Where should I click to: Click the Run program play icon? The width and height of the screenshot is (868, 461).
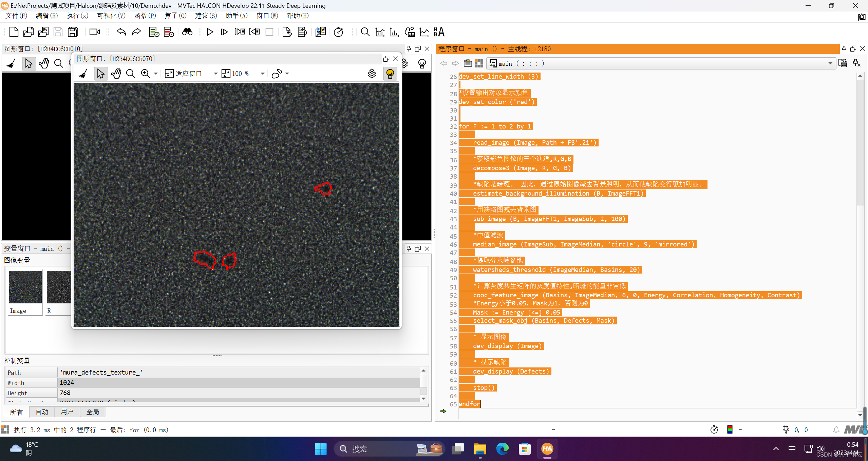point(210,32)
